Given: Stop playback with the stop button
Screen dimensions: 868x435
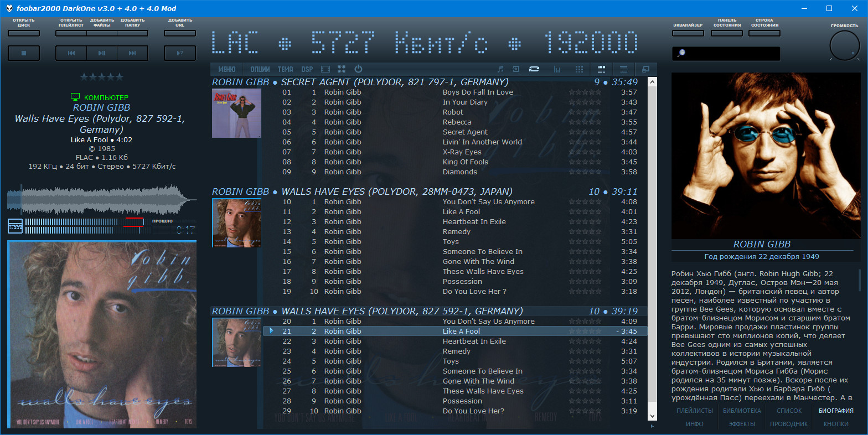Looking at the screenshot, I should [24, 53].
